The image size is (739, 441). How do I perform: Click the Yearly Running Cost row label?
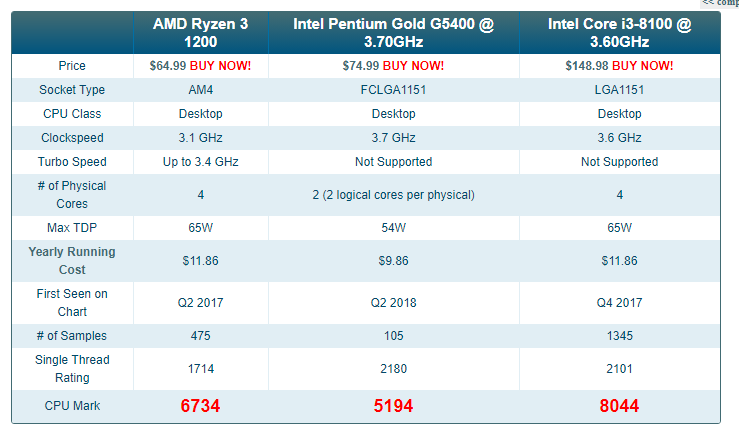(x=72, y=261)
